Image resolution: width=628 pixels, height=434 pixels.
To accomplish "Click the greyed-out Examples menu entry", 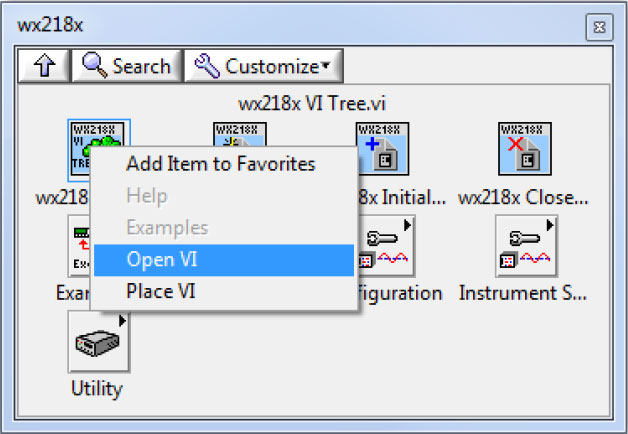I will click(x=167, y=228).
